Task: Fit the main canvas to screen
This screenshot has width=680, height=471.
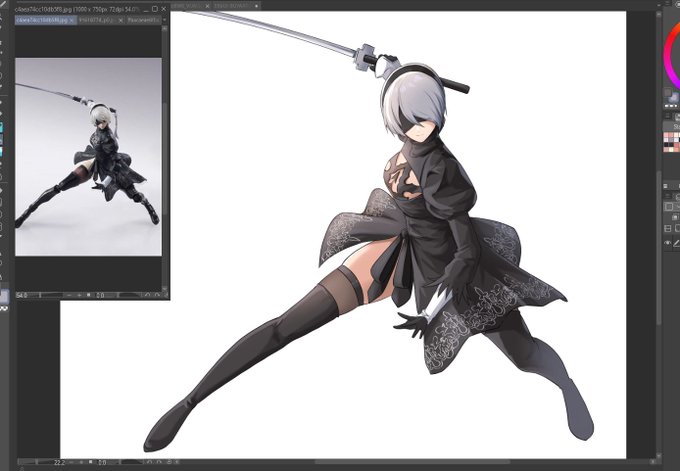Action: click(91, 462)
